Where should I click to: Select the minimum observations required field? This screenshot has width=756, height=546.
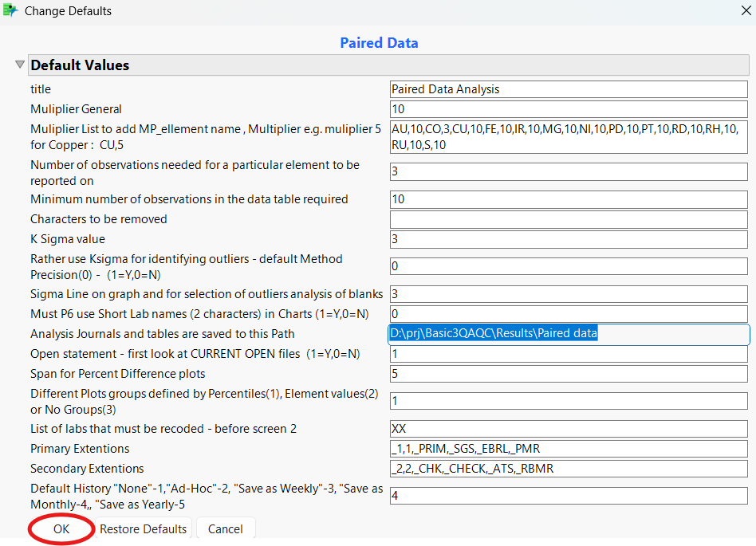[568, 199]
